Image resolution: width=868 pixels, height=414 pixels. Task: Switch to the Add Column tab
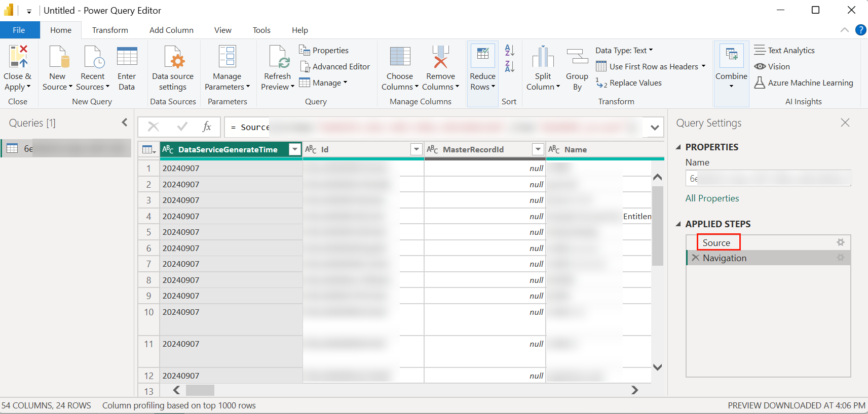point(171,30)
